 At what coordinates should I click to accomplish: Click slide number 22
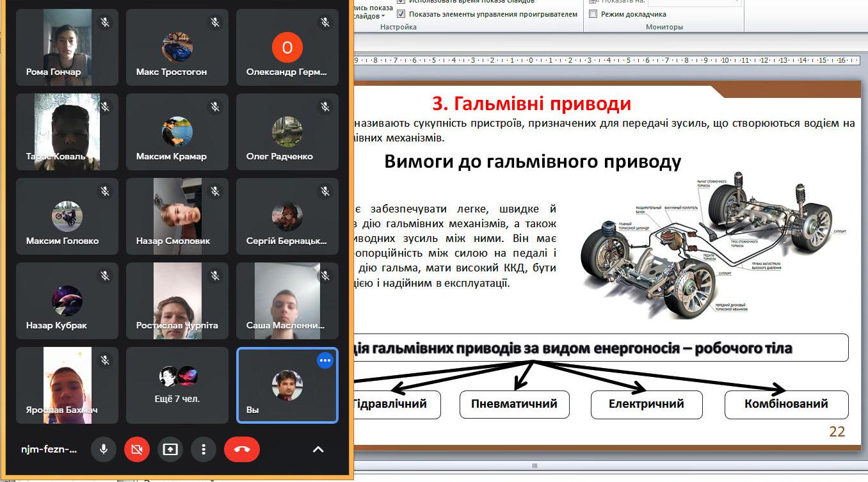point(837,431)
